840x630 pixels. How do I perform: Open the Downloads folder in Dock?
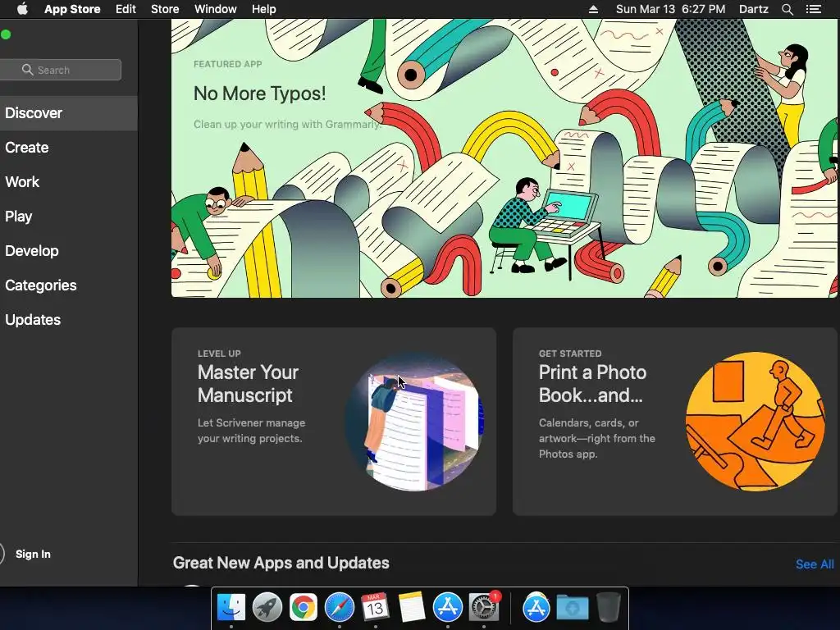point(572,608)
